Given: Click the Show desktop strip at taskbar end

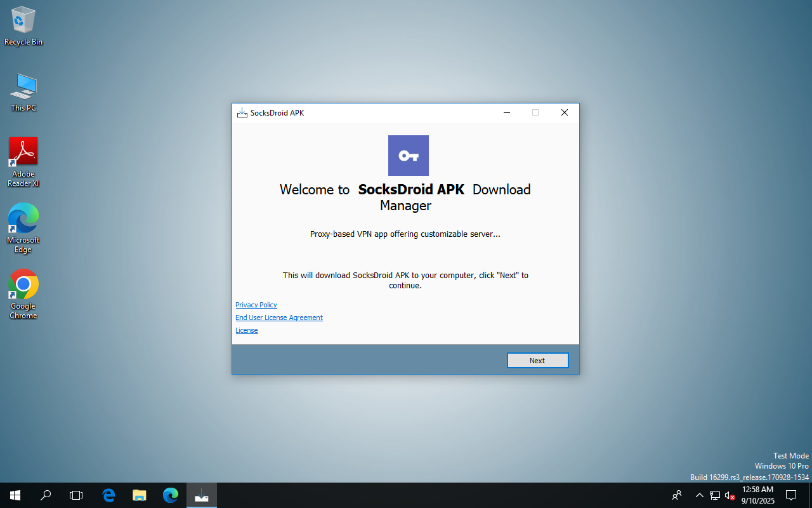Looking at the screenshot, I should point(810,495).
